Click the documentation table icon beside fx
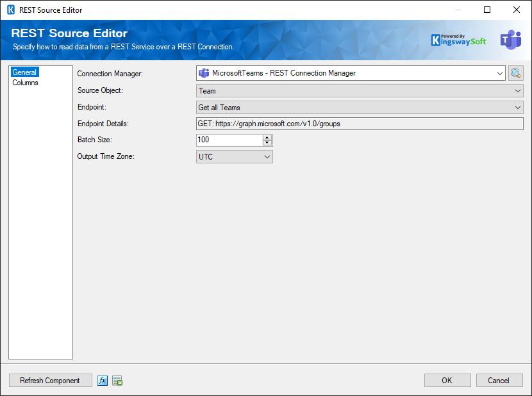 click(x=117, y=381)
